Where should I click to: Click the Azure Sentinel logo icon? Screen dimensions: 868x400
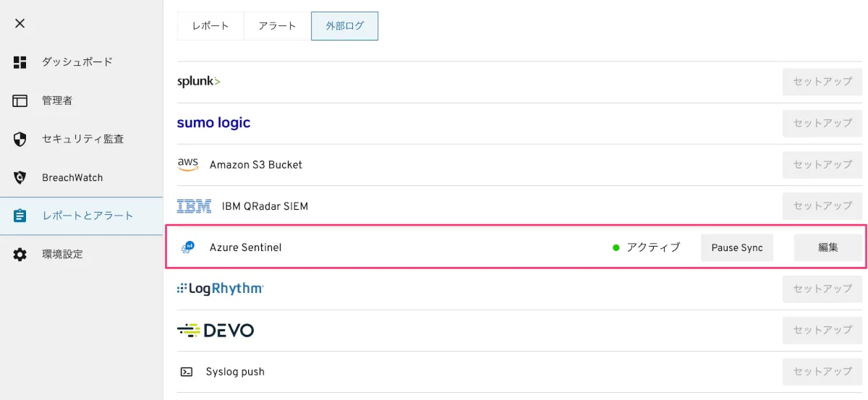[188, 247]
